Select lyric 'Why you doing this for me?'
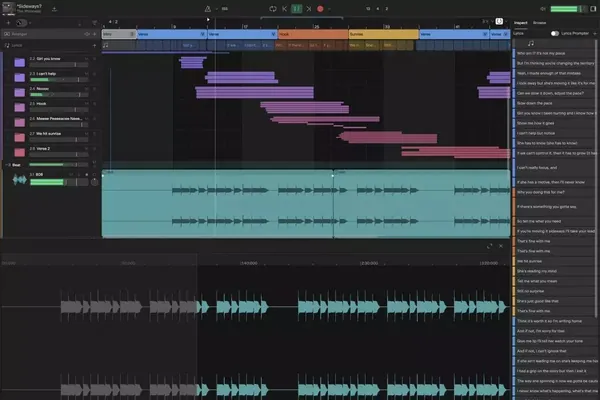Image resolution: width=600 pixels, height=400 pixels. [554, 192]
